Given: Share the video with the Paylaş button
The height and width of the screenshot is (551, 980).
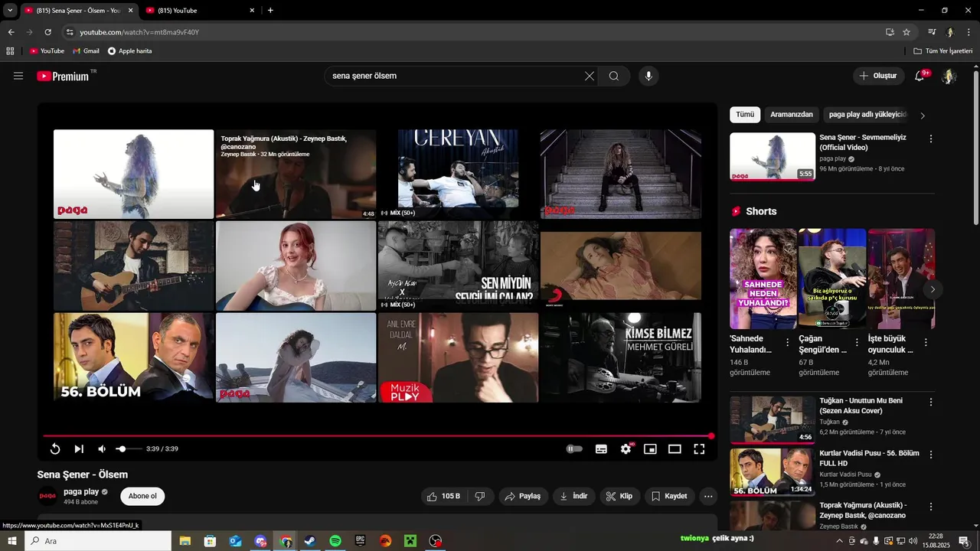Looking at the screenshot, I should (x=524, y=496).
